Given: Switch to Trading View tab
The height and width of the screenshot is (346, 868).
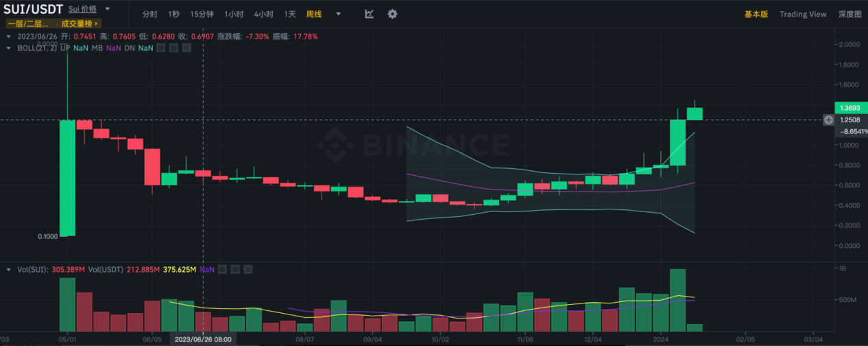Looking at the screenshot, I should click(803, 14).
